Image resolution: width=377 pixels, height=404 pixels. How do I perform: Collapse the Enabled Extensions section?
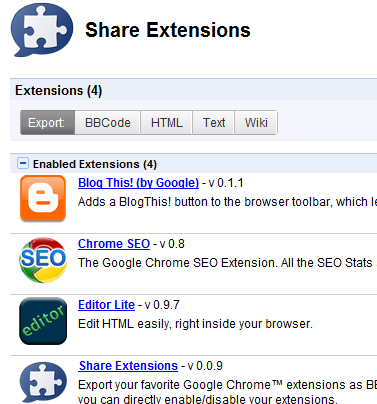coord(23,163)
